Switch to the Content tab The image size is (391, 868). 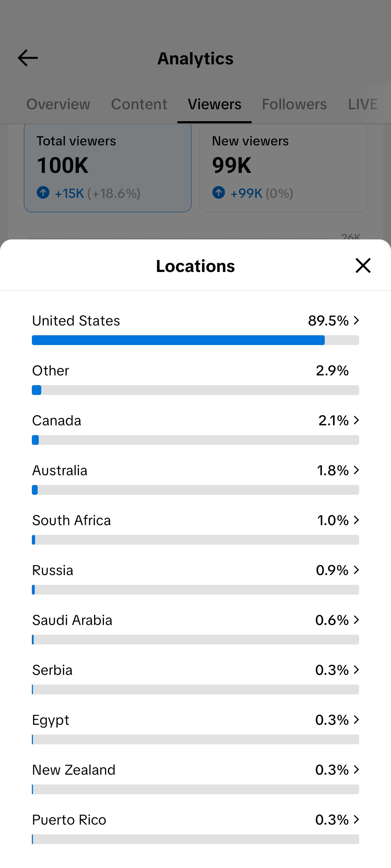click(139, 104)
